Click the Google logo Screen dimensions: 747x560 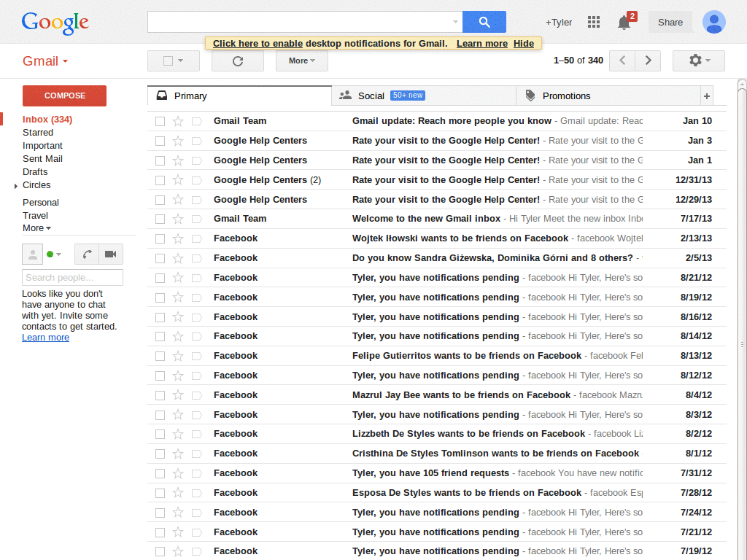55,23
